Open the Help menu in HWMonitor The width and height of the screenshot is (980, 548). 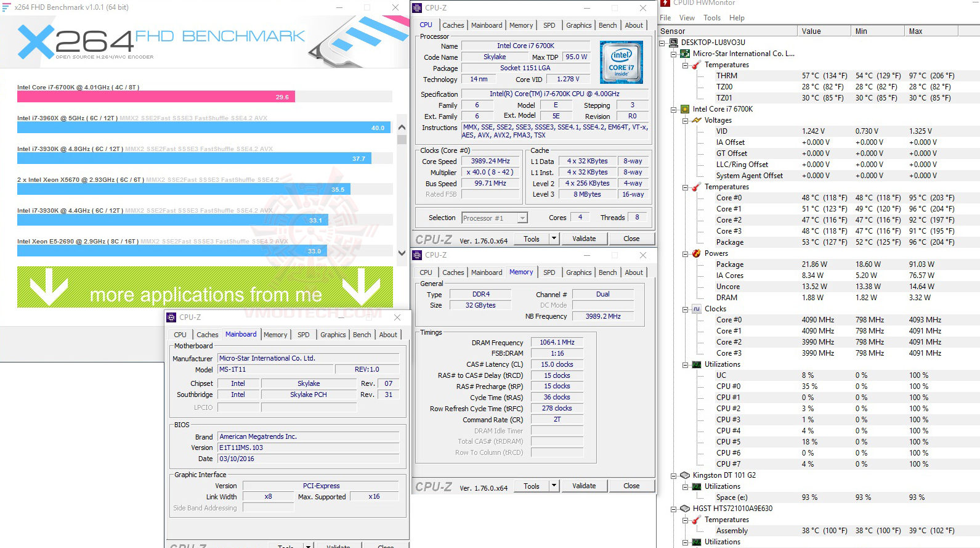[x=737, y=18]
